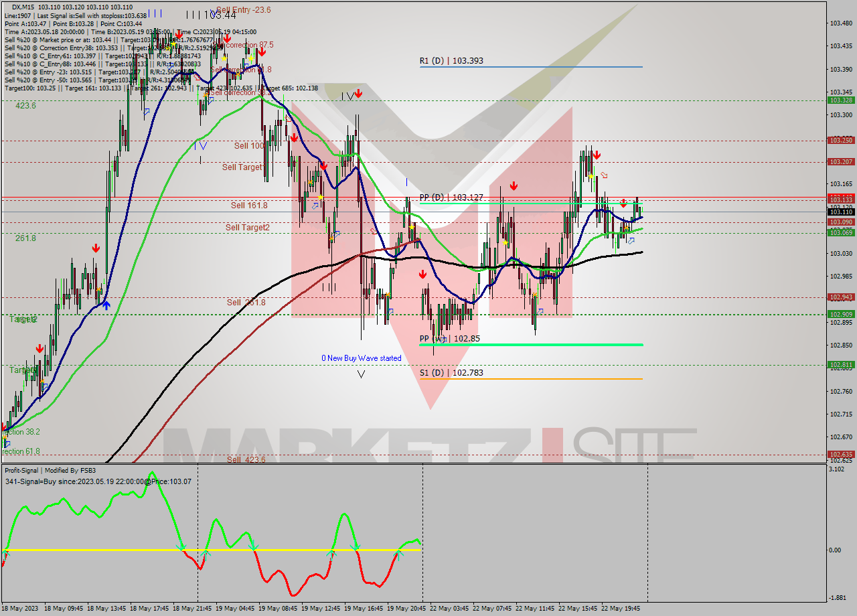This screenshot has height=616, width=857.
Task: Click the green 103.065 price tag
Action: coord(841,232)
